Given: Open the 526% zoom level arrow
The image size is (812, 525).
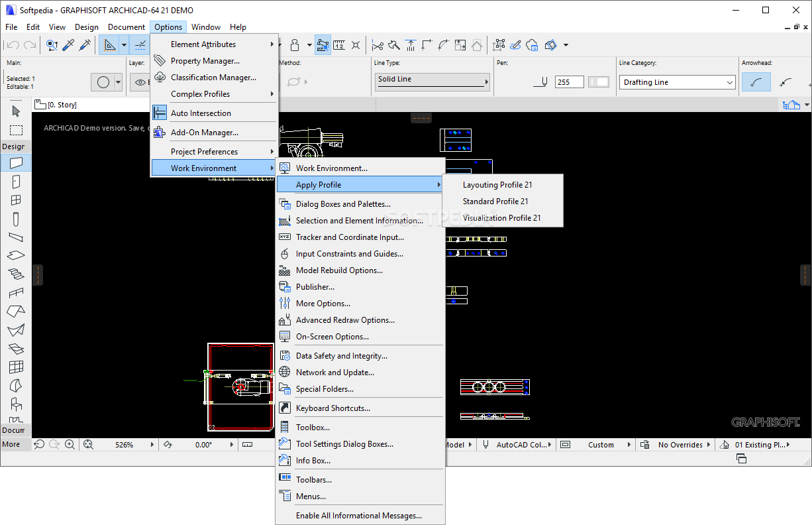Looking at the screenshot, I should [x=152, y=445].
